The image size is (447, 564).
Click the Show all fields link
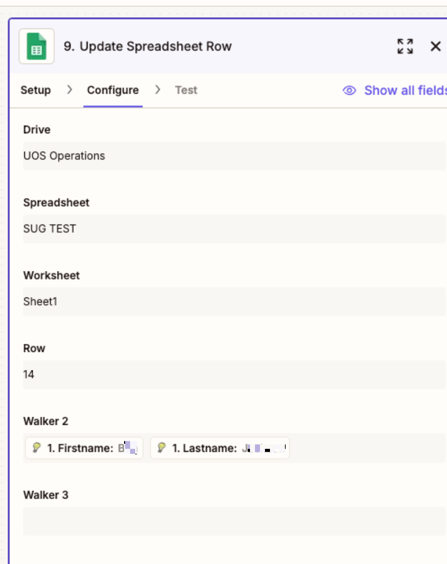(405, 90)
